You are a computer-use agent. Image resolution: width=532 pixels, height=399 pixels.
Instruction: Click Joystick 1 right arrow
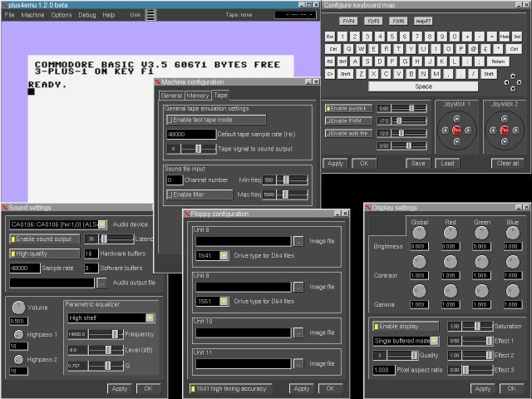point(468,131)
